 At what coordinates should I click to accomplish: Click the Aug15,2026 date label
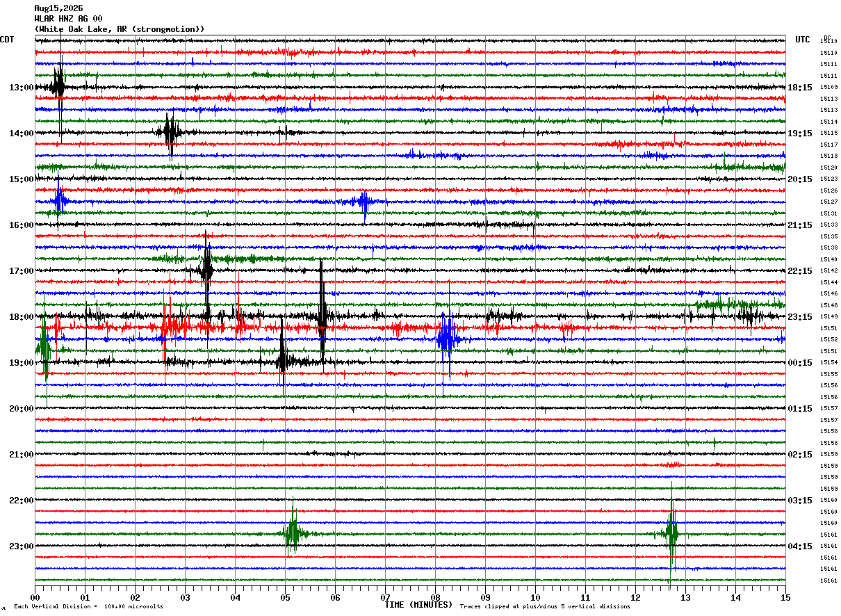58,8
